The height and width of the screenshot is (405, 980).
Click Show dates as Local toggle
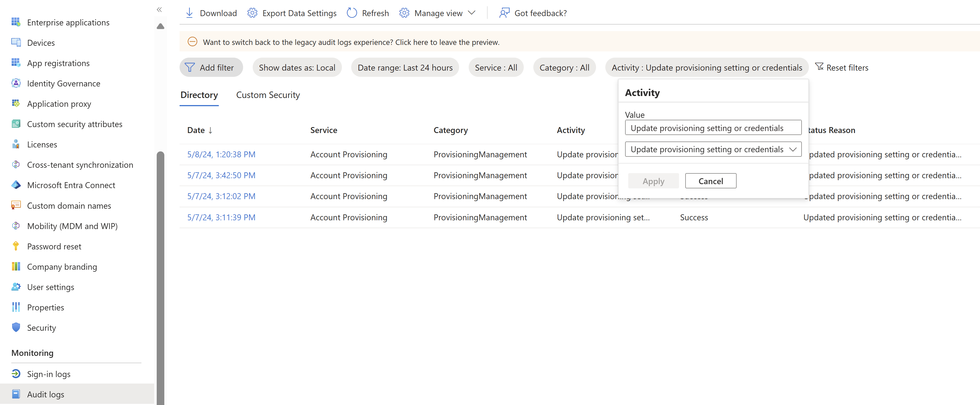point(297,67)
